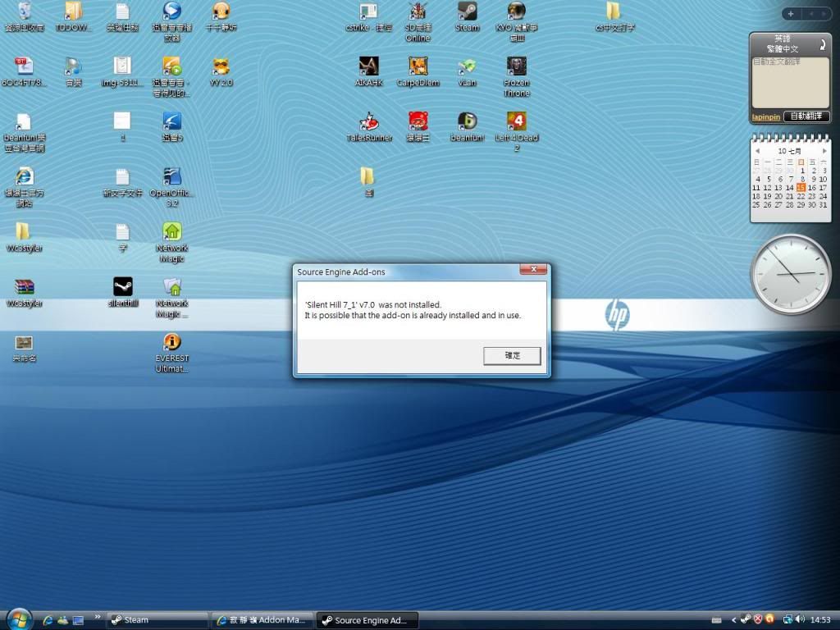
Task: Click the lapinpin link in translator gadget
Action: tap(766, 117)
